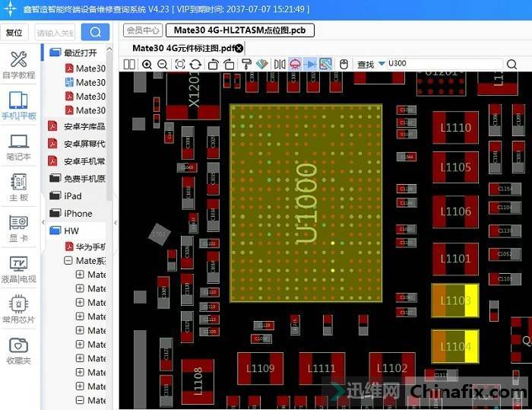Open the 会员中心 member center
The height and width of the screenshot is (410, 532).
(x=143, y=30)
